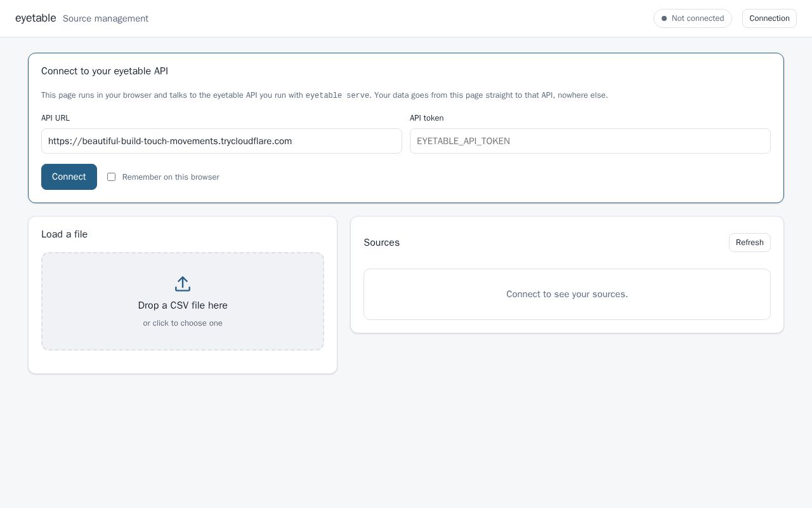812x508 pixels.
Task: Refresh the Sources list
Action: pyautogui.click(x=749, y=243)
